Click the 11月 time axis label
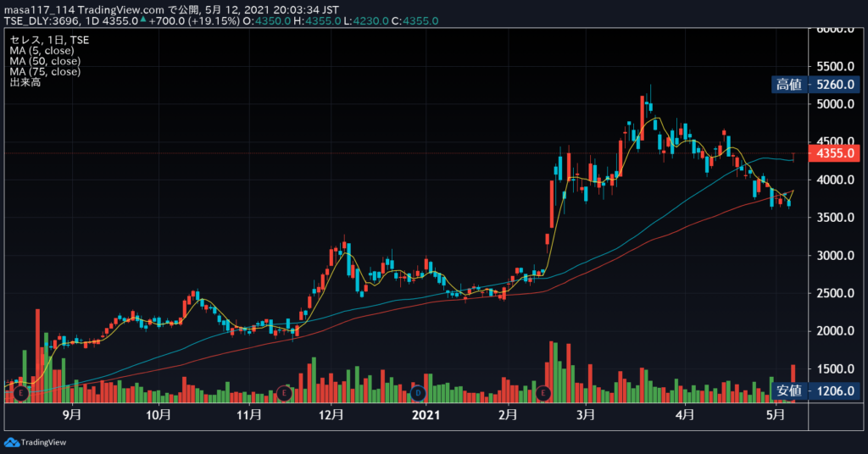This screenshot has height=454, width=868. tap(249, 415)
